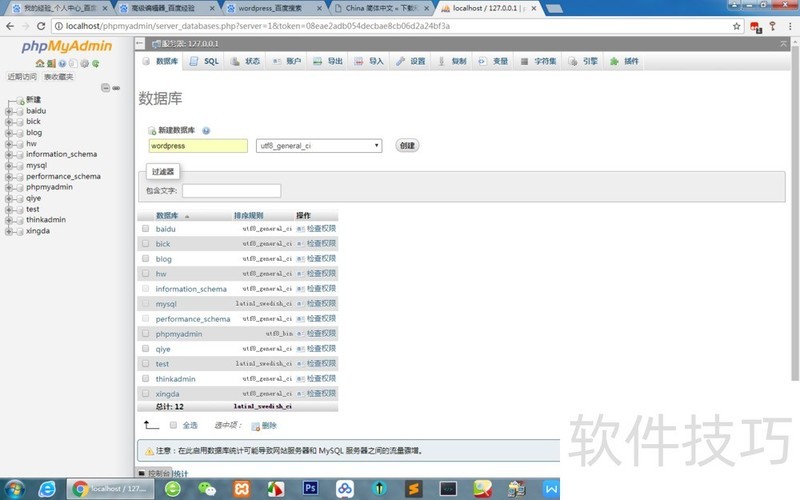Image resolution: width=800 pixels, height=500 pixels.
Task: Open XAMPP control panel taskbar icon
Action: pos(241,489)
